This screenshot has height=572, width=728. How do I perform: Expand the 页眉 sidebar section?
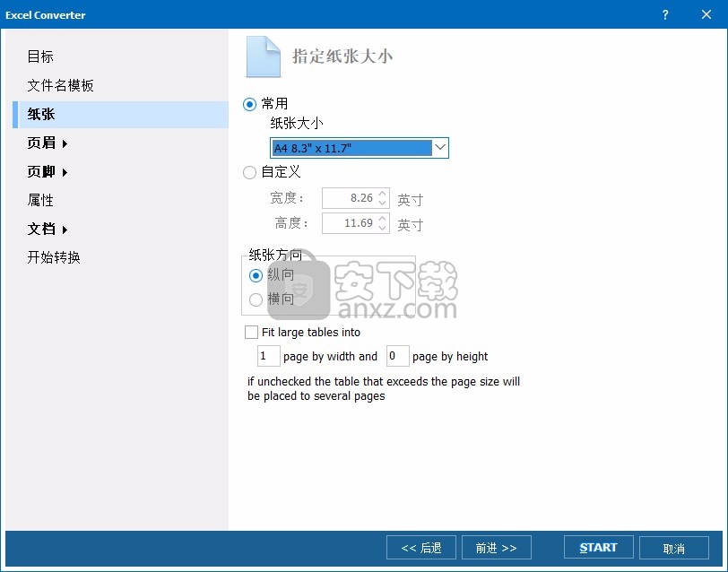[48, 143]
